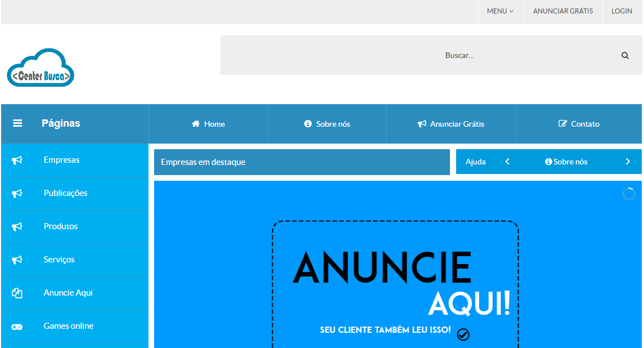Click the Center Busca cloud logo

[40, 68]
